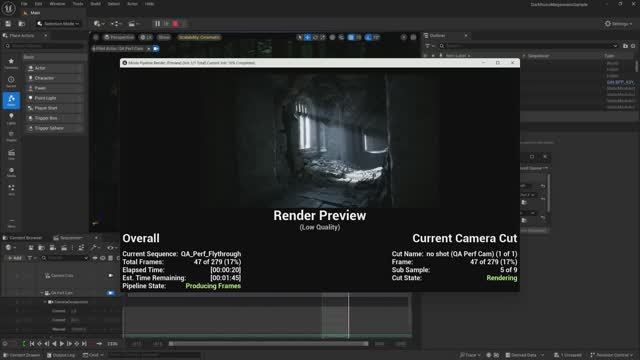Select the Pawn item in Place Actors
This screenshot has width=640, height=360.
(x=54, y=88)
